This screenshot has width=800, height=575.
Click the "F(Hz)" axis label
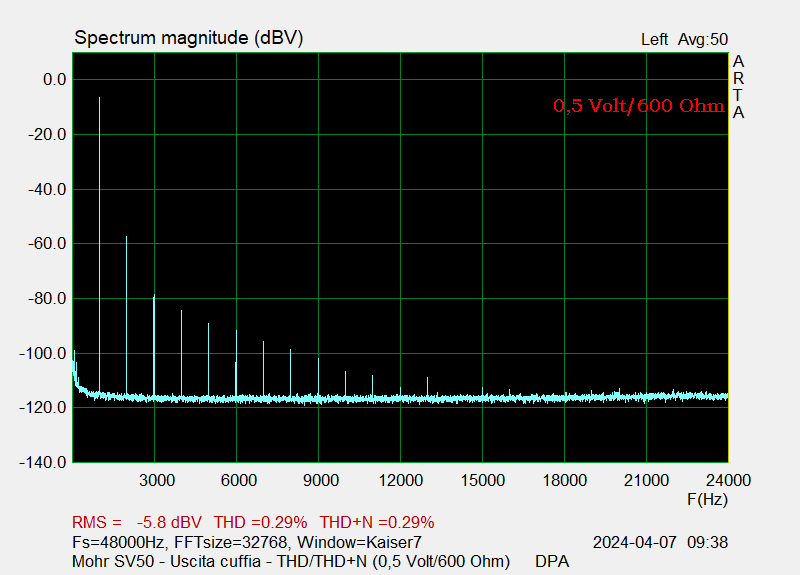point(707,498)
